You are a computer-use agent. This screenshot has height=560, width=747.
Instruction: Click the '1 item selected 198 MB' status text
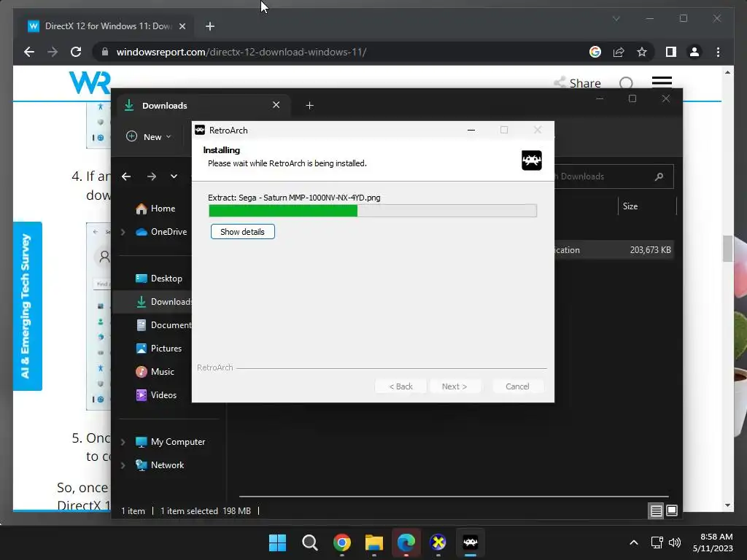coord(205,511)
